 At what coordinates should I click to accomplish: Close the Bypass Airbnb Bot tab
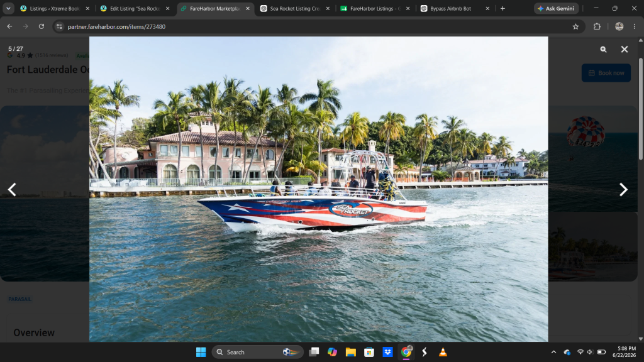tap(487, 8)
